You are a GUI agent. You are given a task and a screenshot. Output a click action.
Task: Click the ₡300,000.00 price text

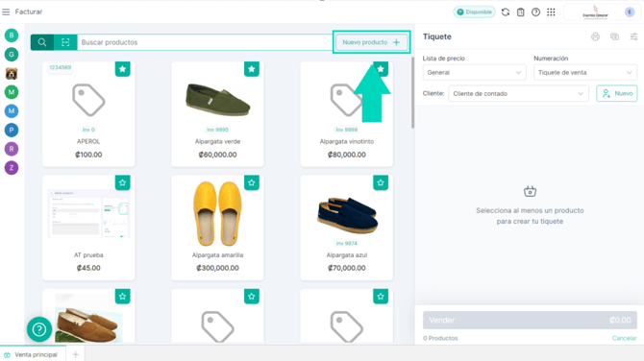[217, 268]
